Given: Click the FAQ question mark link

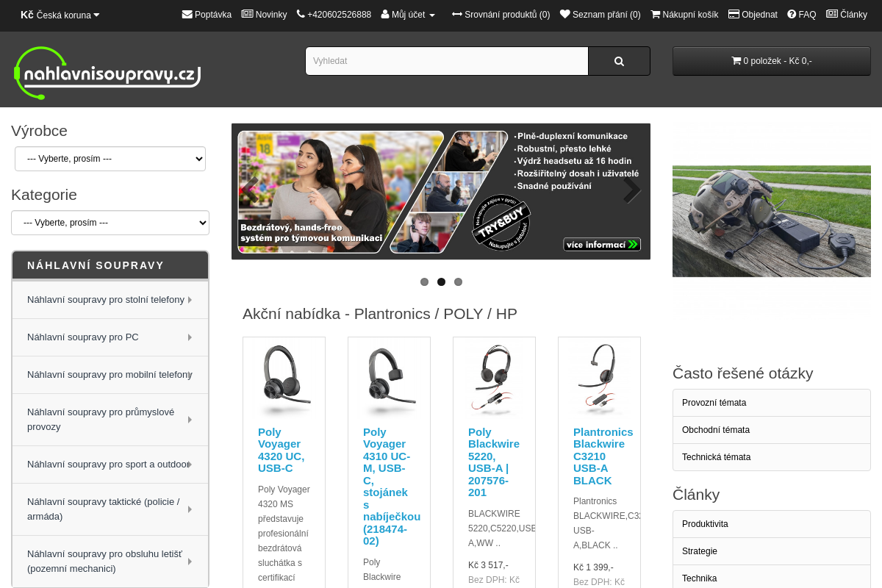Looking at the screenshot, I should (x=801, y=15).
